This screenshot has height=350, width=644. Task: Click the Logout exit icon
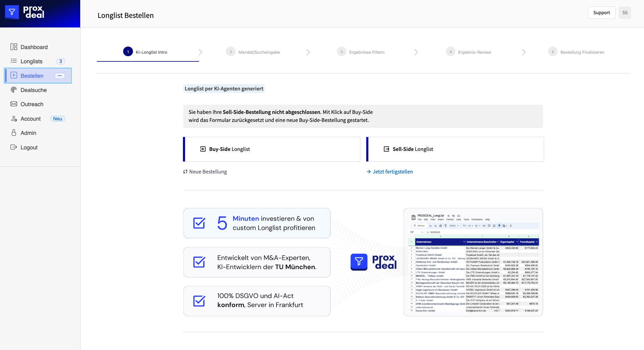[14, 147]
